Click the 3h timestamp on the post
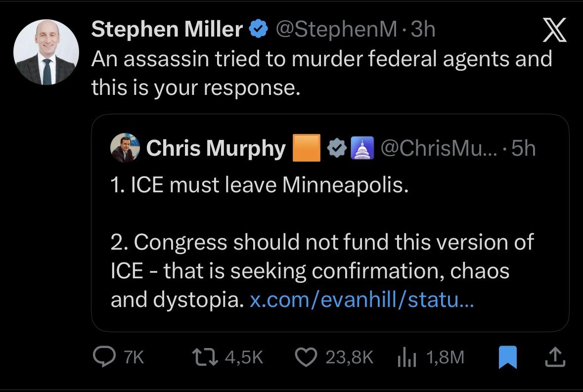 click(423, 30)
